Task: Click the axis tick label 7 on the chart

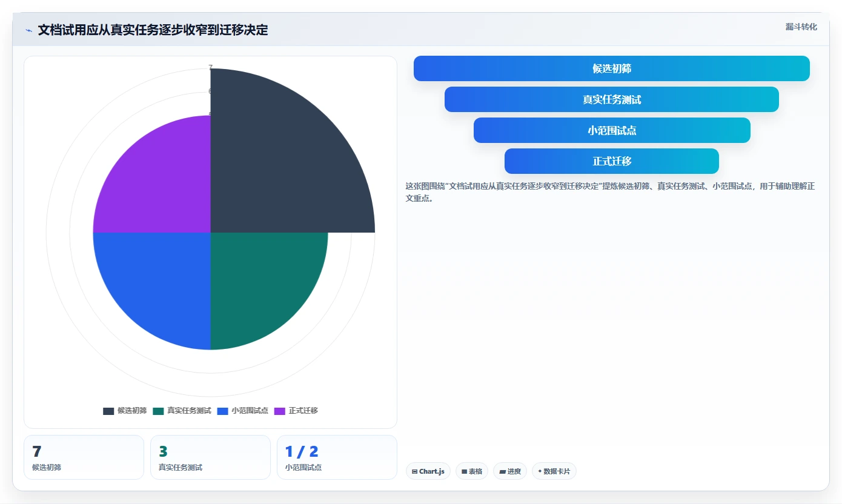Action: tap(210, 67)
